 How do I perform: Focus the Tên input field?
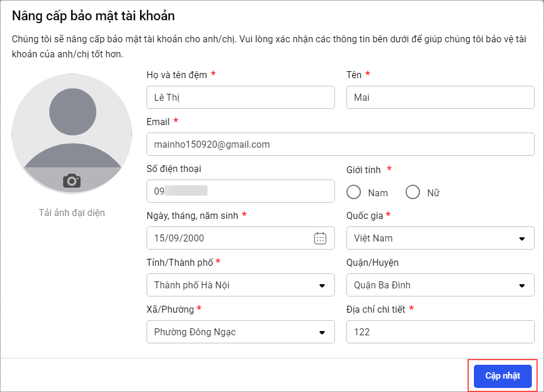(440, 97)
